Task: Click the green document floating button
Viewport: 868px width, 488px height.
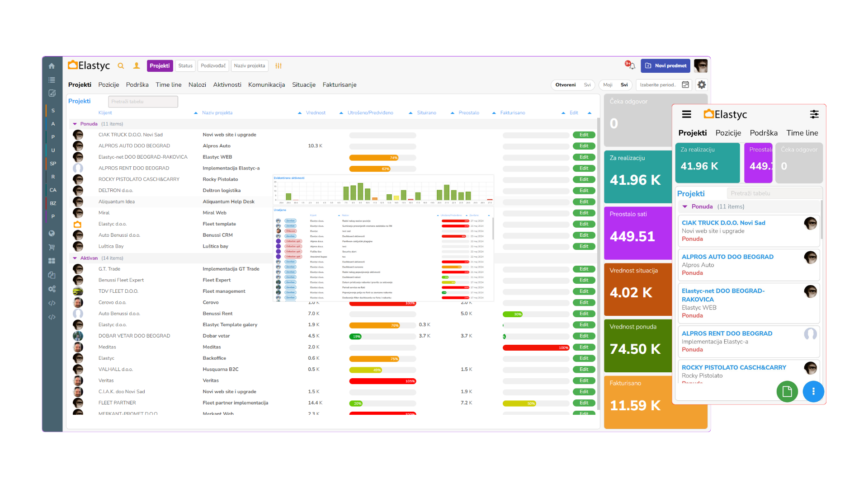Action: pyautogui.click(x=787, y=391)
